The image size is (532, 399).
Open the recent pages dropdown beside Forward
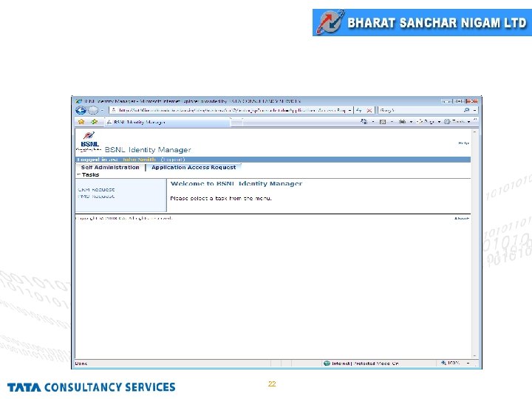tap(102, 111)
